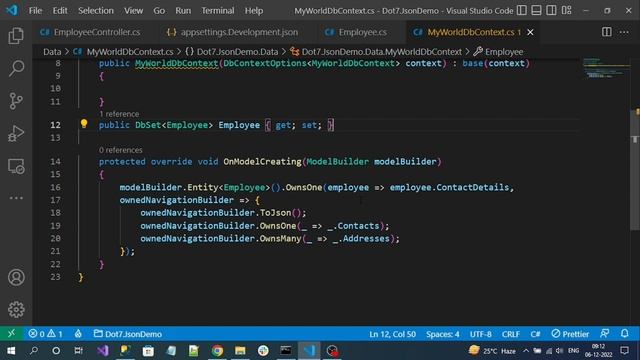Open the Manage gear settings icon
This screenshot has height=360, width=640.
[x=16, y=309]
